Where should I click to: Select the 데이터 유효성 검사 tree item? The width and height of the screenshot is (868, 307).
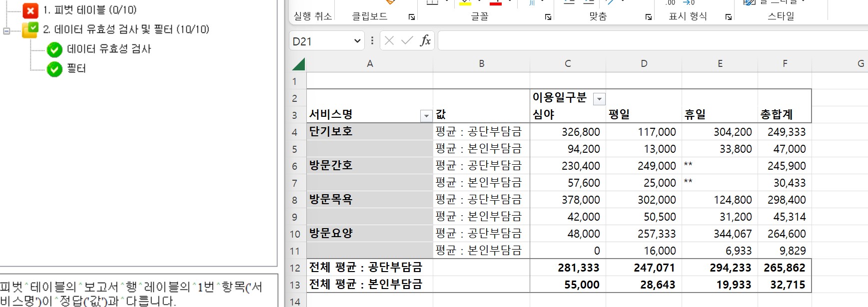pyautogui.click(x=108, y=49)
